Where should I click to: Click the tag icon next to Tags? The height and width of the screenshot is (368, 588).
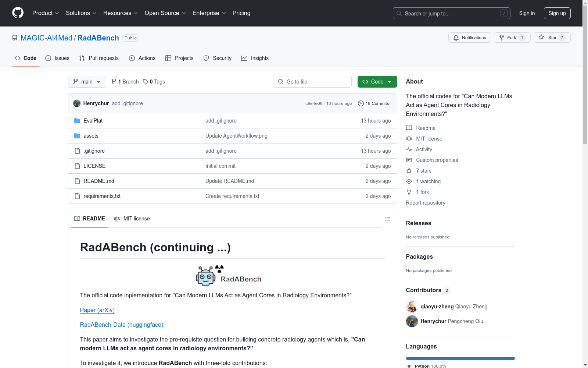point(146,82)
